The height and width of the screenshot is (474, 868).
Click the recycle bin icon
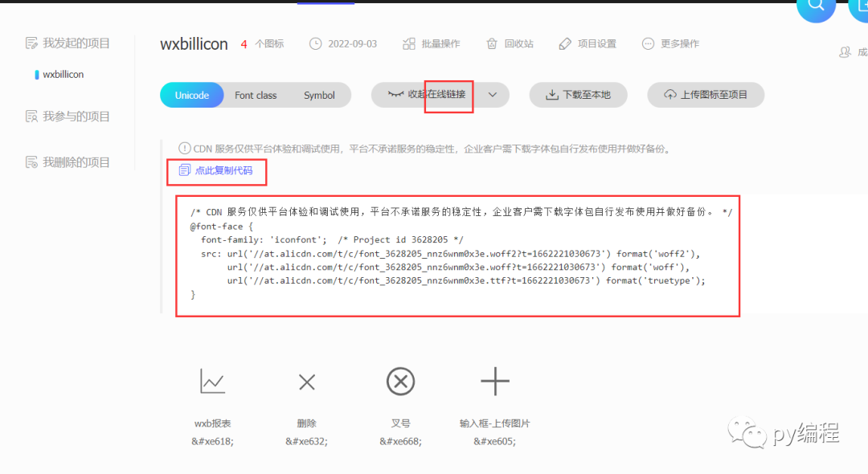tap(492, 43)
